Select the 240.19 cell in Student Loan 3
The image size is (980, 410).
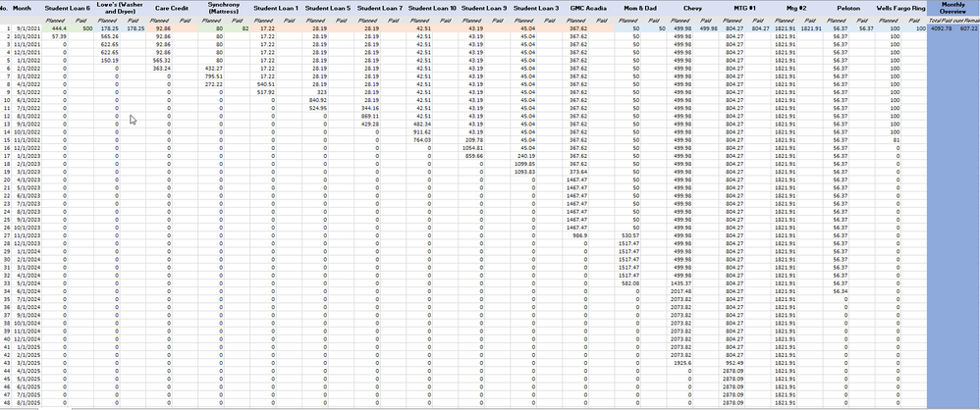(523, 155)
